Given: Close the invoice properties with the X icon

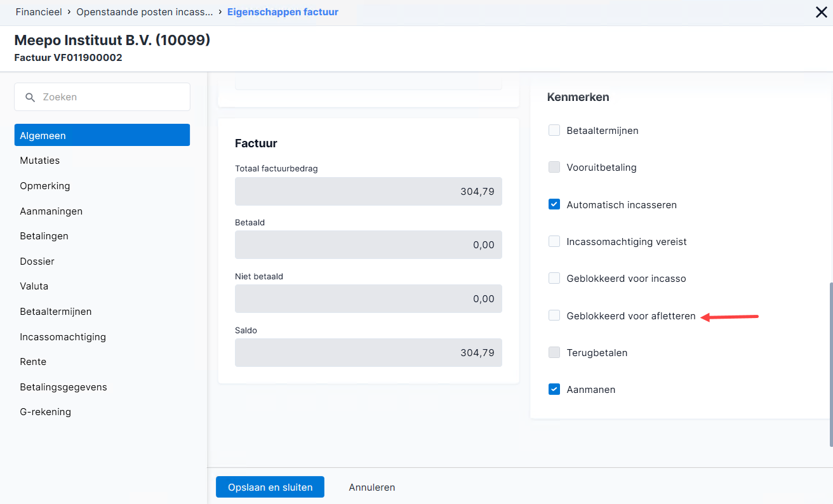Looking at the screenshot, I should 821,12.
